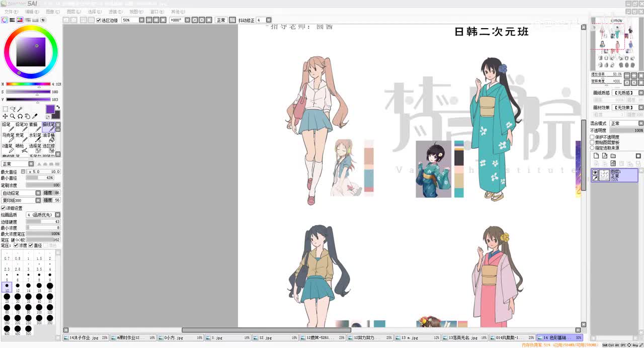644x348 pixels.
Task: Clear the layer with eraser icon
Action: pyautogui.click(x=613, y=163)
